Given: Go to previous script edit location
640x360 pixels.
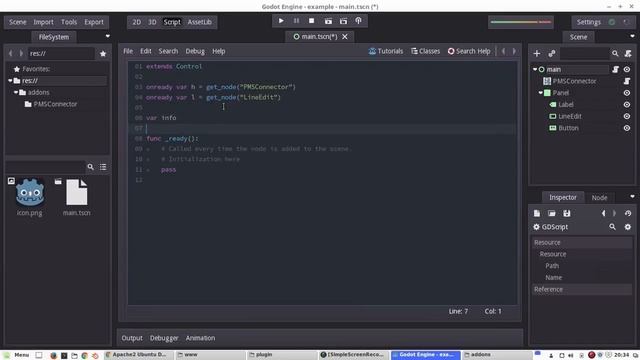Looking at the screenshot, I should pos(503,51).
